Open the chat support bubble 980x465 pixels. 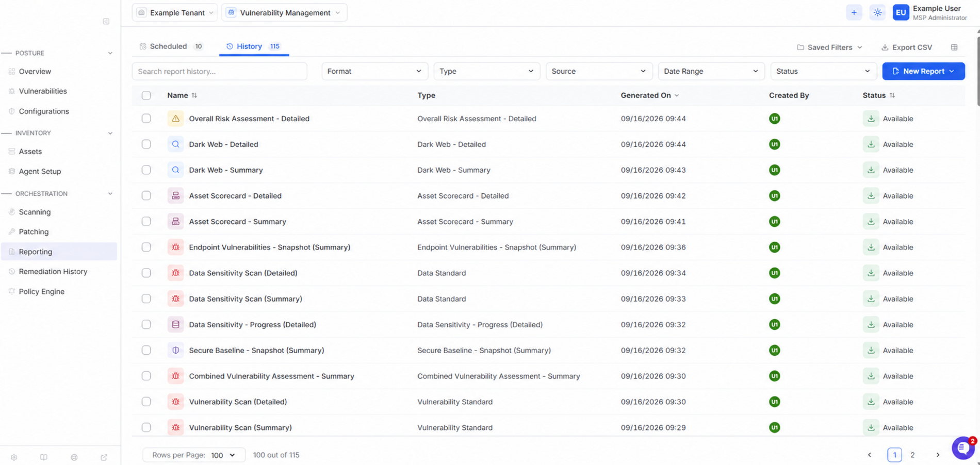tap(963, 447)
